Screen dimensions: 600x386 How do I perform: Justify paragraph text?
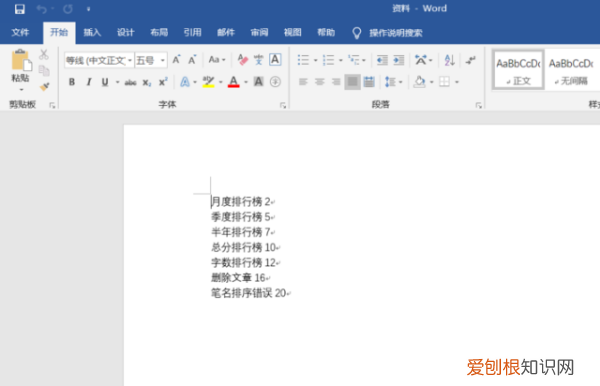[352, 81]
